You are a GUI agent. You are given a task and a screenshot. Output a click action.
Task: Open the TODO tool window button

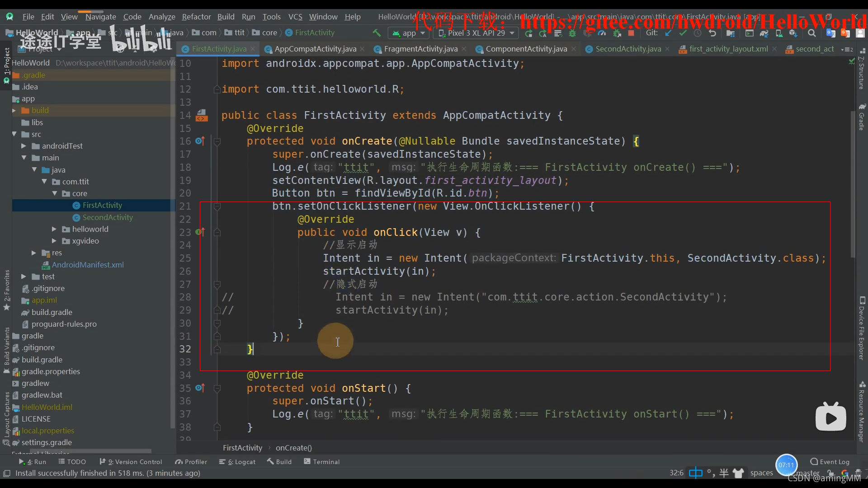click(x=72, y=462)
